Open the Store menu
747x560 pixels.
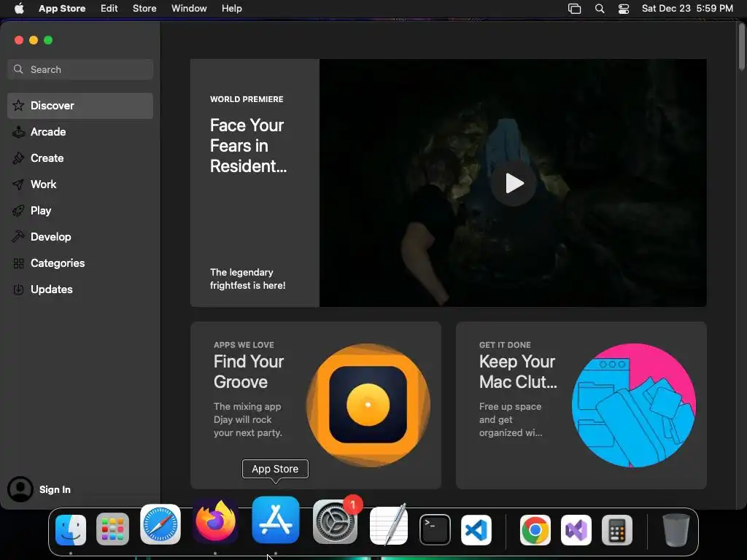[x=144, y=9]
